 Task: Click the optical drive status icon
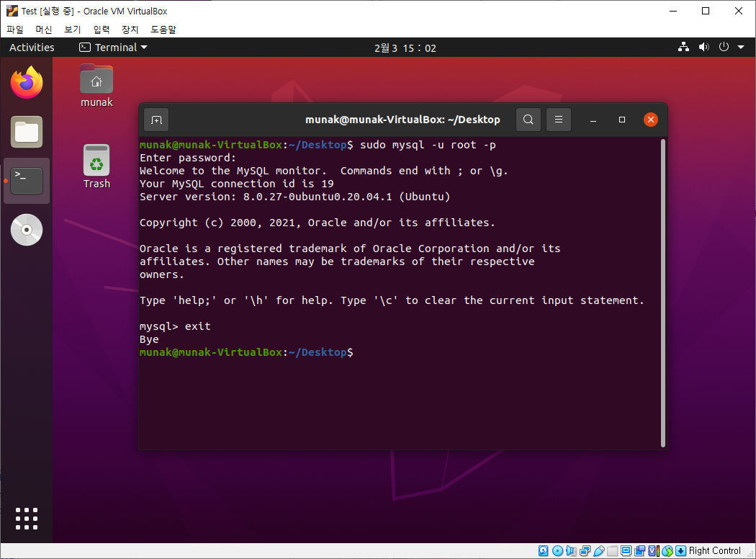click(557, 551)
